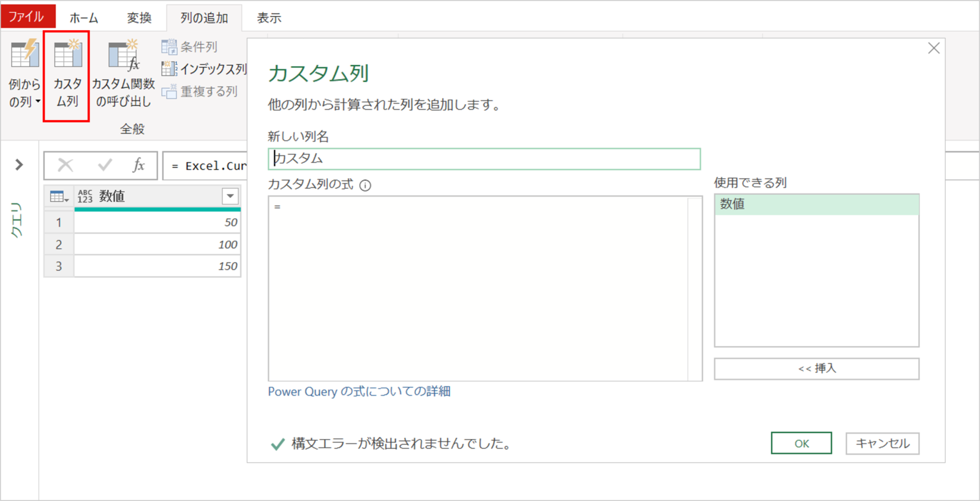Click the fx formula icon
This screenshot has height=501, width=980.
click(x=139, y=165)
